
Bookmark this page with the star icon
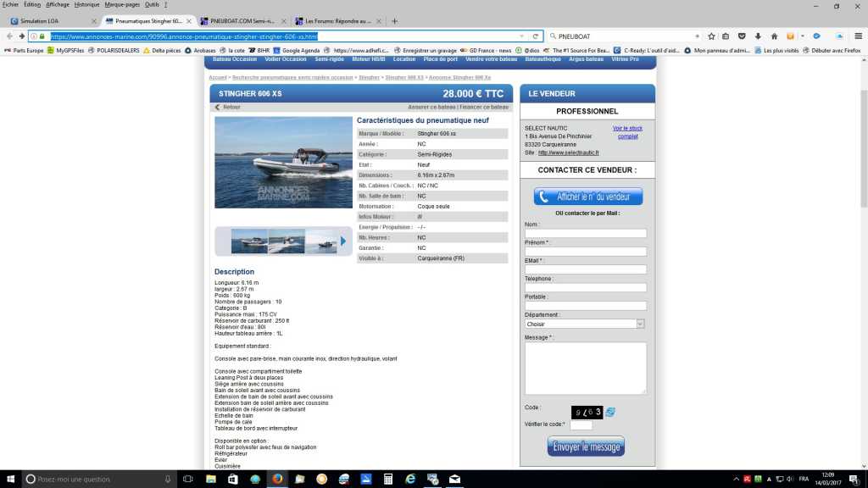712,36
